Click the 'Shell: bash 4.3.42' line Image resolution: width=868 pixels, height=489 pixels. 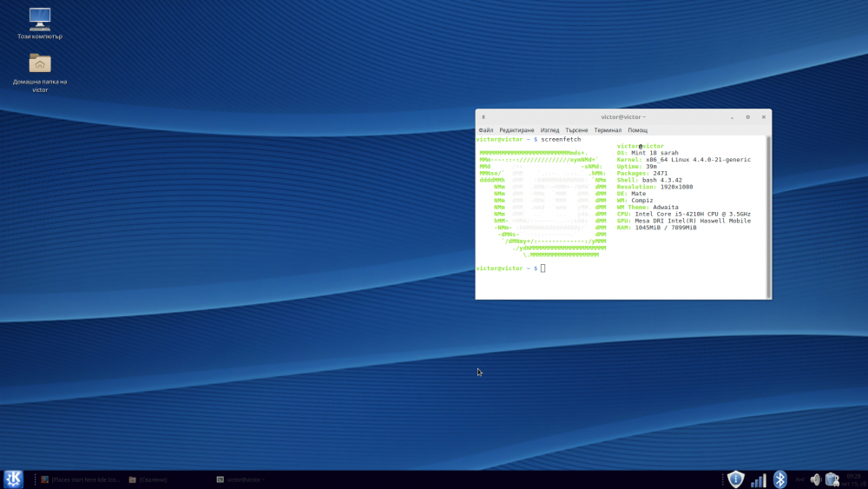click(649, 180)
